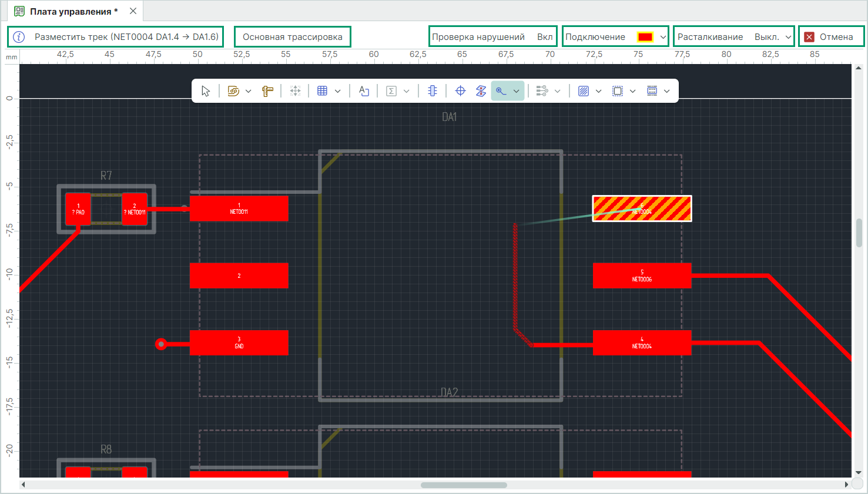Click the highlighted striped NET0004 pad
Screen dimensions: 868x494
[642, 209]
